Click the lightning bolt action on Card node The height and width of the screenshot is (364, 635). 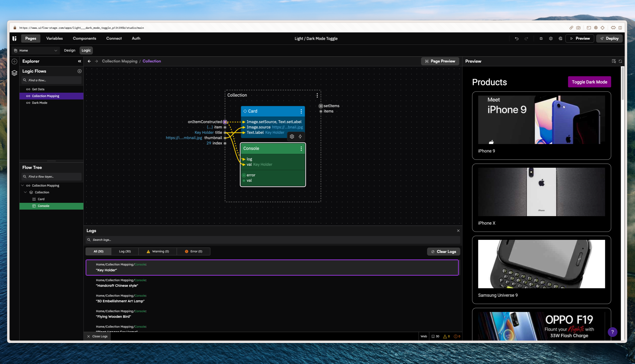click(x=300, y=136)
